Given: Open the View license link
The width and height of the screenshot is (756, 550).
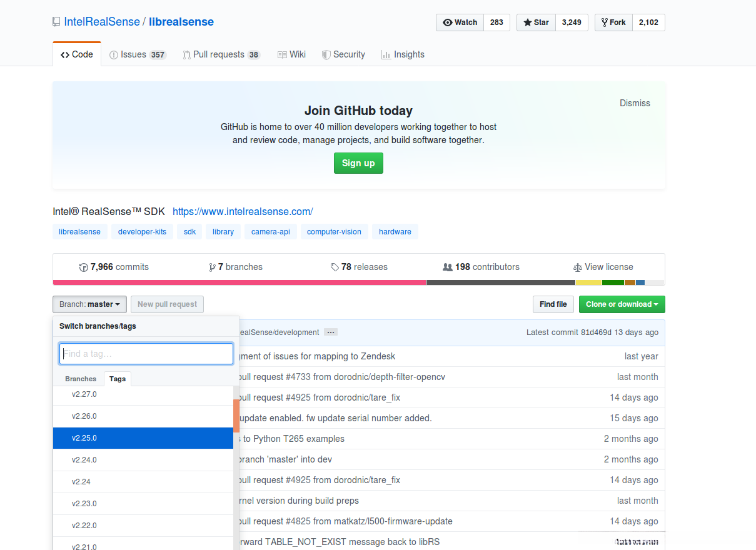Looking at the screenshot, I should pyautogui.click(x=603, y=267).
